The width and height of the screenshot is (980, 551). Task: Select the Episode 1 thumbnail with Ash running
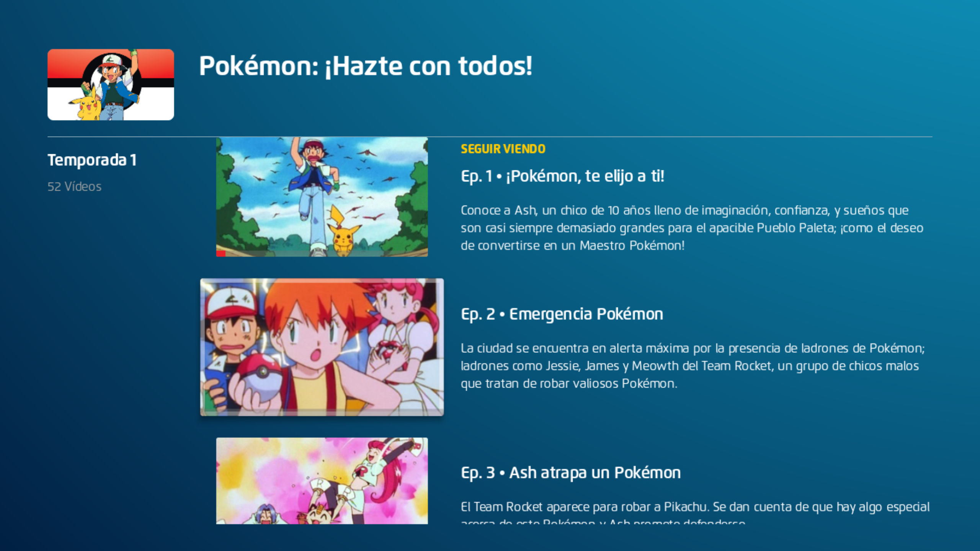(x=322, y=197)
